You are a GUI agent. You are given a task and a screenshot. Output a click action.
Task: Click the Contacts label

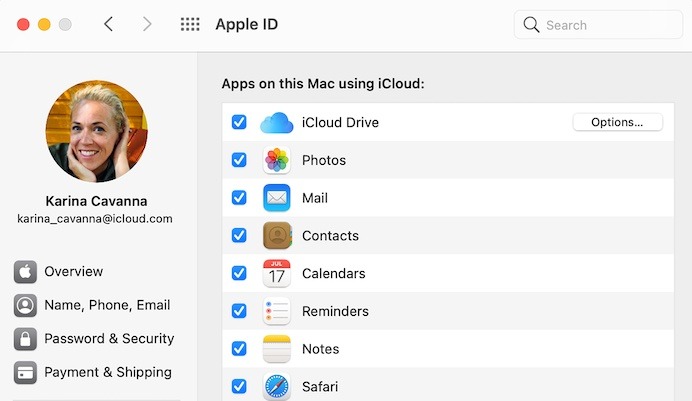[x=330, y=236]
